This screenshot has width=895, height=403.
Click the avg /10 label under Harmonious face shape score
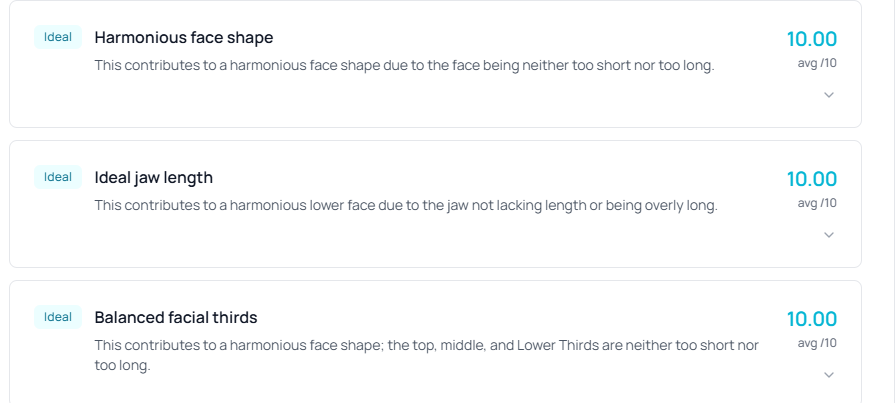[816, 62]
